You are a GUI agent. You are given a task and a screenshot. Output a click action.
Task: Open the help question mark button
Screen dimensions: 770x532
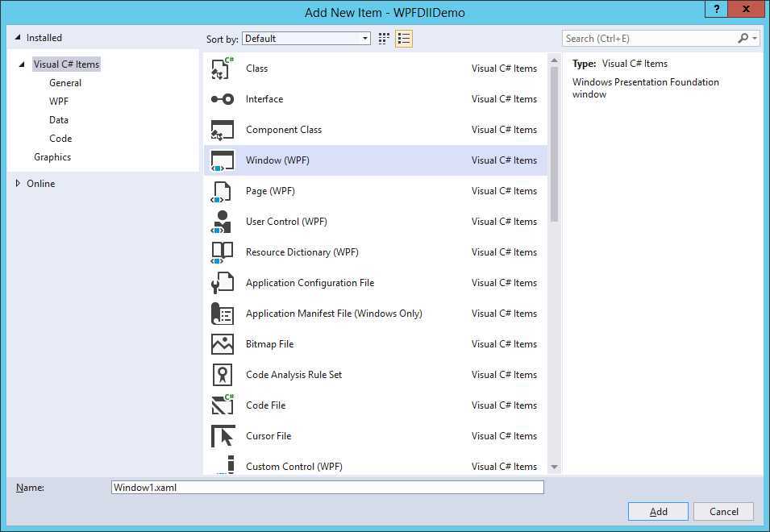tap(717, 9)
